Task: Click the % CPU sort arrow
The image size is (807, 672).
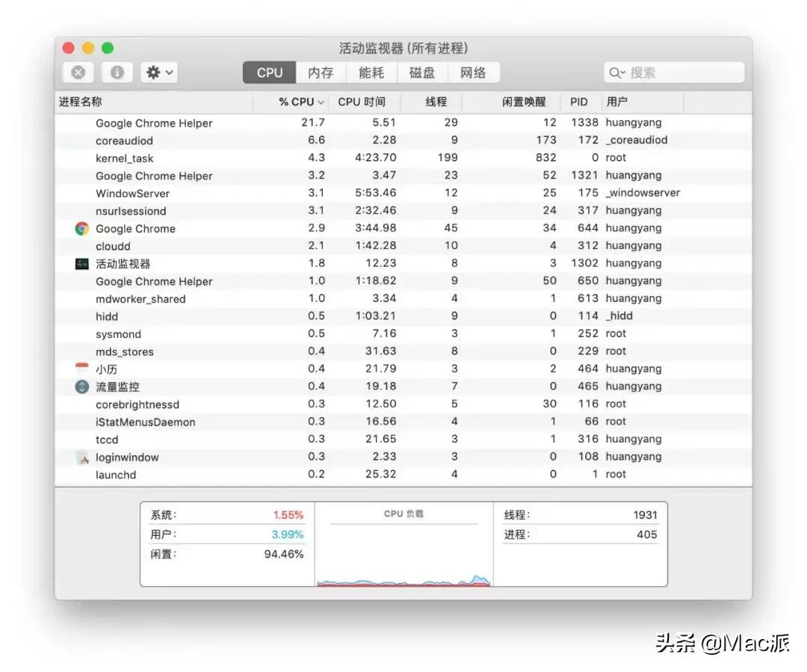Action: point(320,102)
